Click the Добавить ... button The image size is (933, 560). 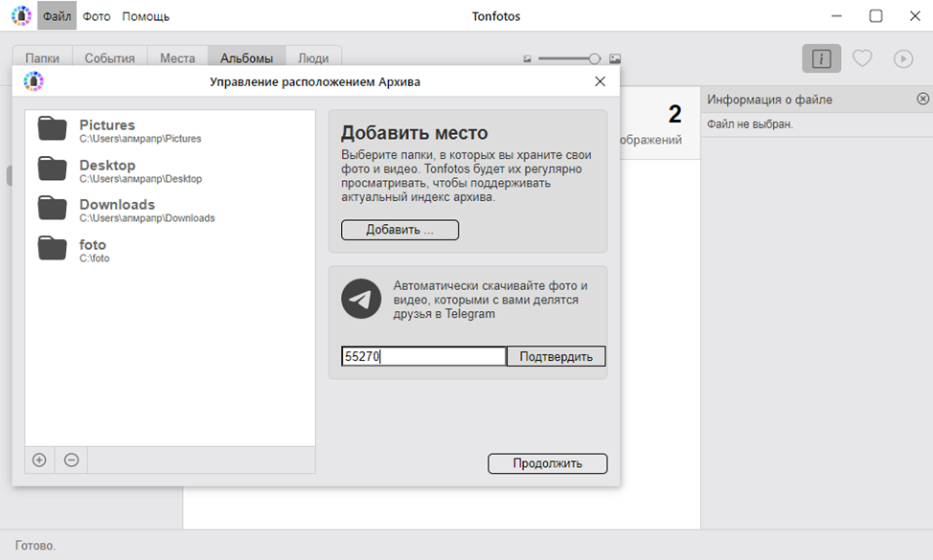click(399, 230)
